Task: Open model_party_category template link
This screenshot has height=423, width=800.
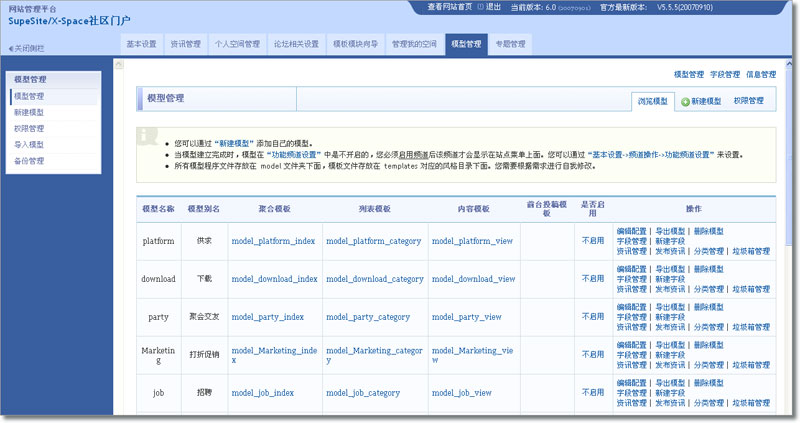Action: [368, 317]
